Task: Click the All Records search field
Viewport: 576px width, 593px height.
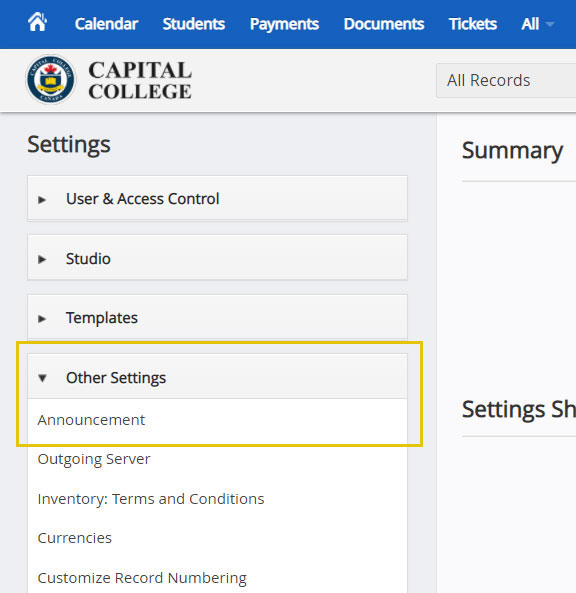Action: (506, 81)
